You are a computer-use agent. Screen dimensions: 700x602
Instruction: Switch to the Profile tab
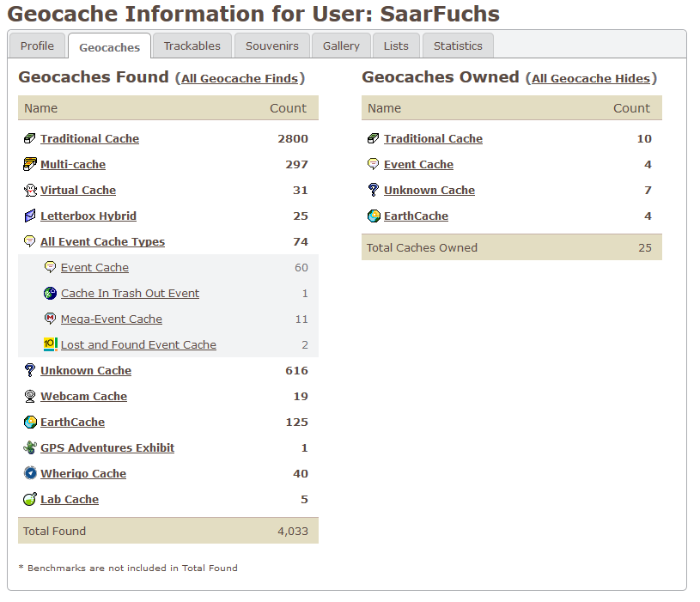click(x=37, y=46)
